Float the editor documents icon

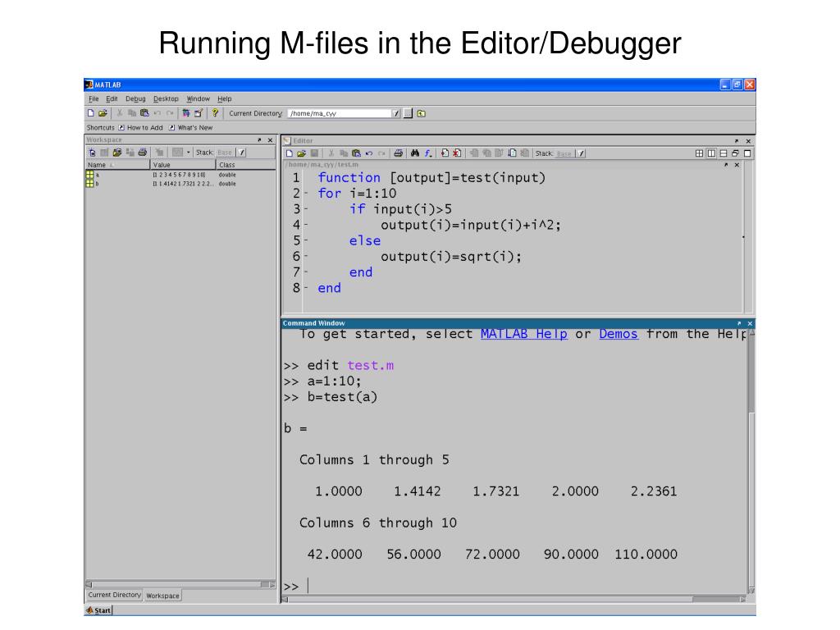735,153
